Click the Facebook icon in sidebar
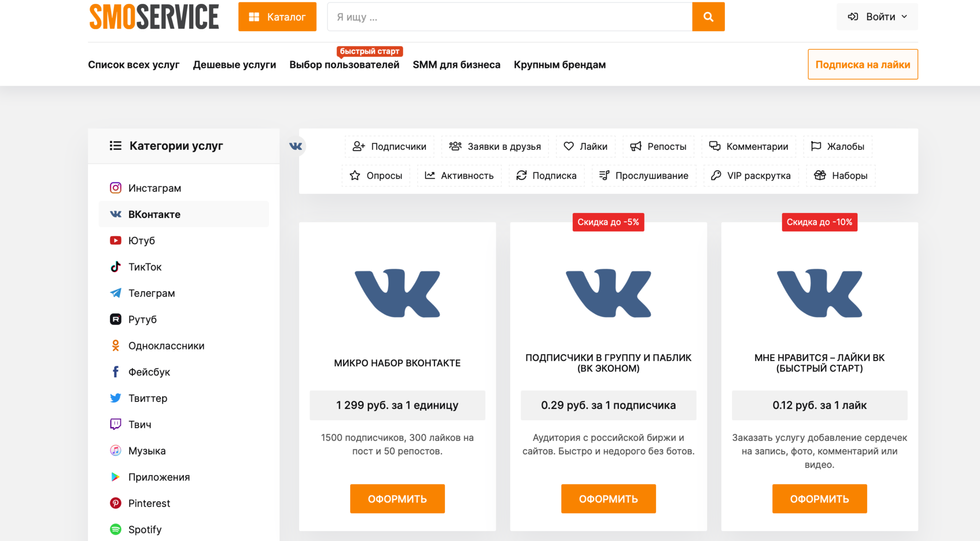The width and height of the screenshot is (980, 541). click(x=116, y=372)
